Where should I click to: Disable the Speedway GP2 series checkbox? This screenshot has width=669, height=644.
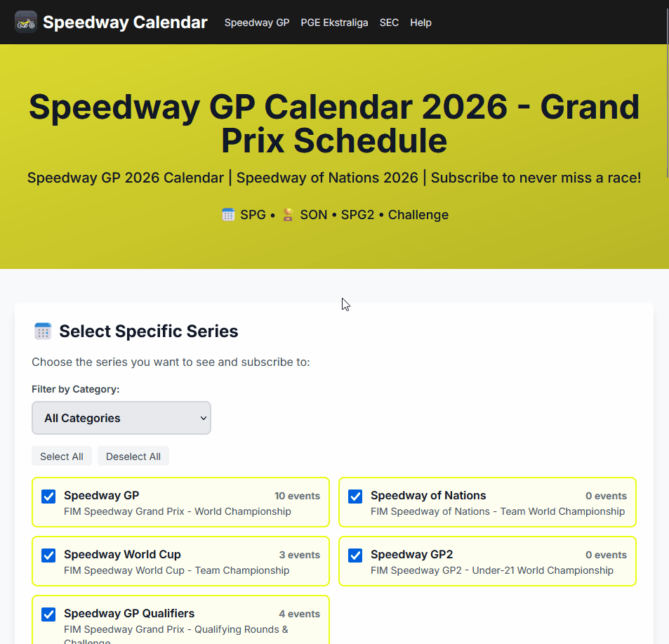[355, 556]
